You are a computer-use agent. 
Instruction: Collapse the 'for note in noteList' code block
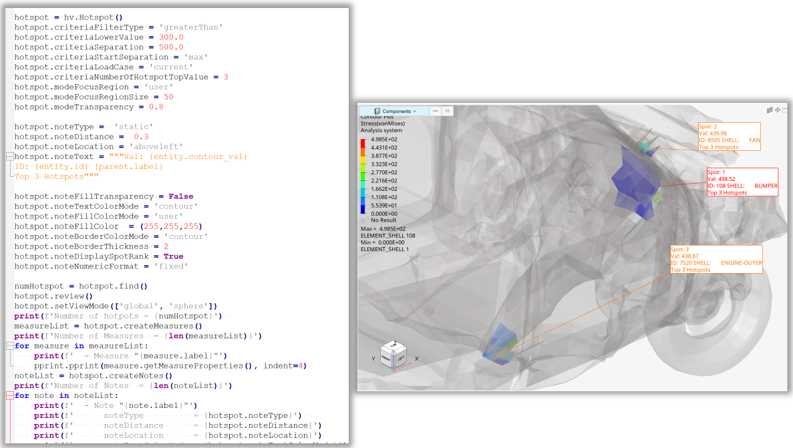pos(10,395)
